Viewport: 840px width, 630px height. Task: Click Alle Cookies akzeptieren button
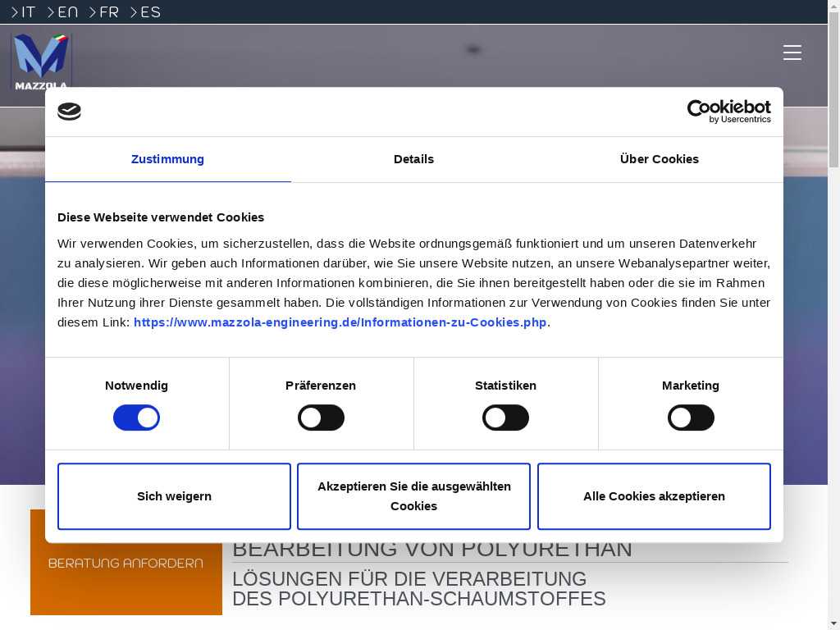pyautogui.click(x=654, y=496)
